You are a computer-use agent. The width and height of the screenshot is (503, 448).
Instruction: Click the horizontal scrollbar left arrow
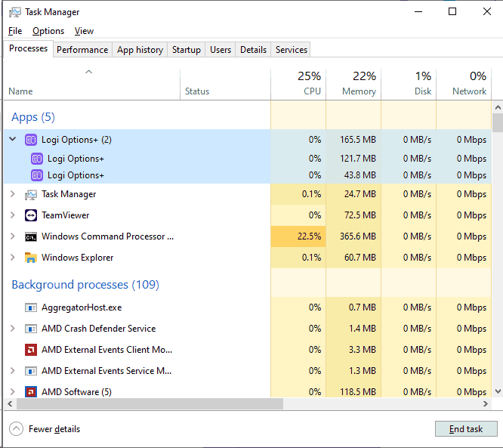pyautogui.click(x=11, y=403)
